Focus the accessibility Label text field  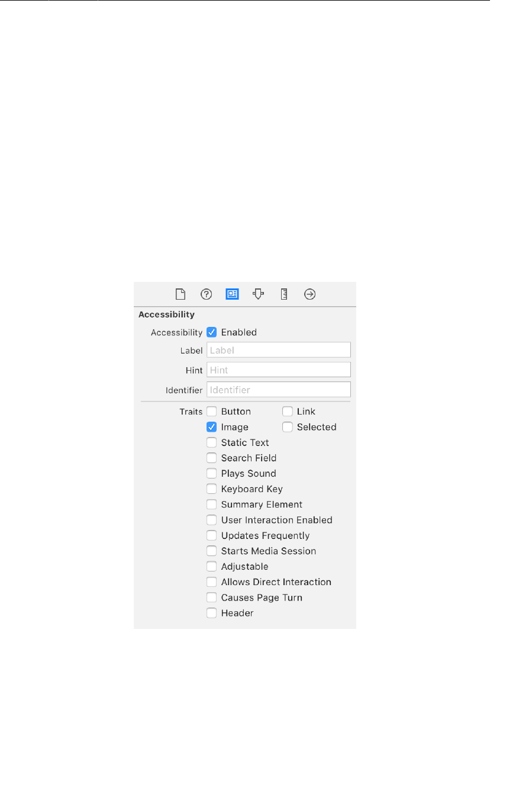pos(279,350)
